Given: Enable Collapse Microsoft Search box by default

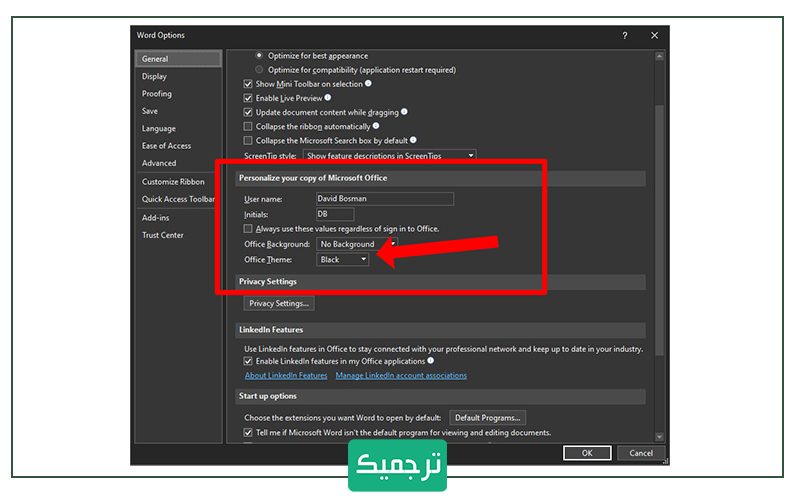Looking at the screenshot, I should [x=248, y=140].
